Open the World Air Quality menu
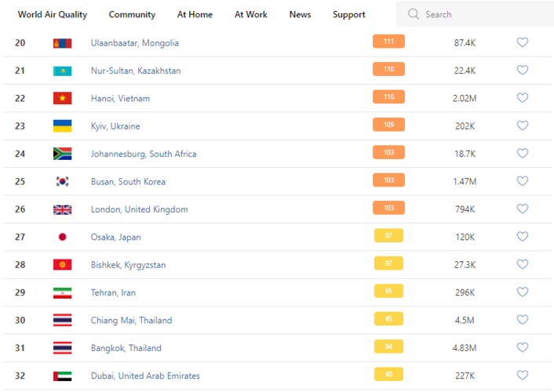This screenshot has width=554, height=392. tap(53, 14)
